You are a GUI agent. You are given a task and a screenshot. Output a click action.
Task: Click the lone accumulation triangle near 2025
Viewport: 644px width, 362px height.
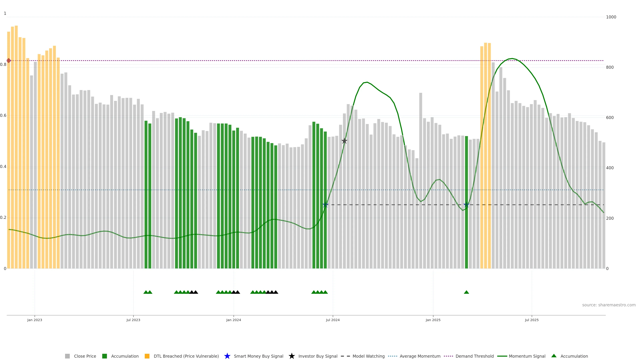(466, 292)
